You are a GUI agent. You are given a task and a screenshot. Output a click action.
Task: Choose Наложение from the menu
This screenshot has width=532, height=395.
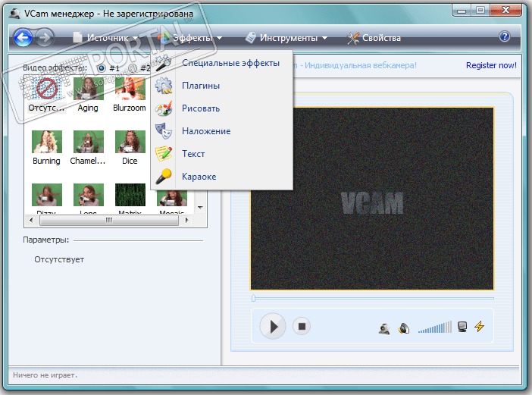(x=221, y=131)
